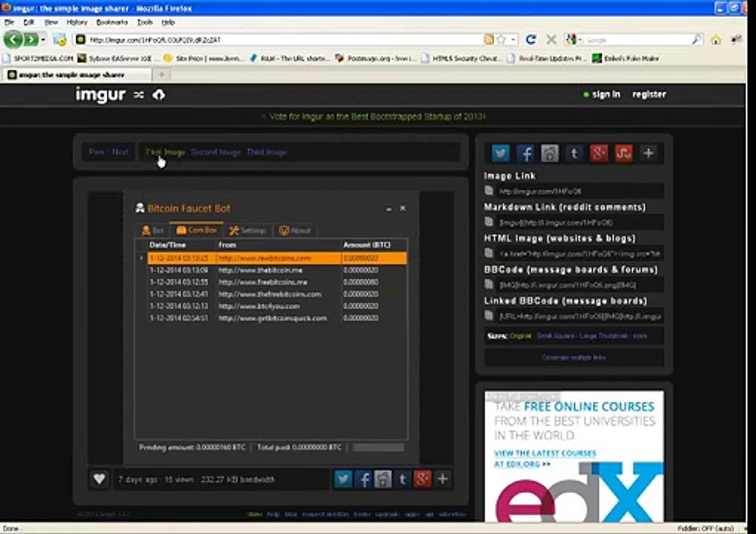Viewport: 756px width, 534px height.
Task: Click copy icon beside Linked BBCode field
Action: pos(489,315)
